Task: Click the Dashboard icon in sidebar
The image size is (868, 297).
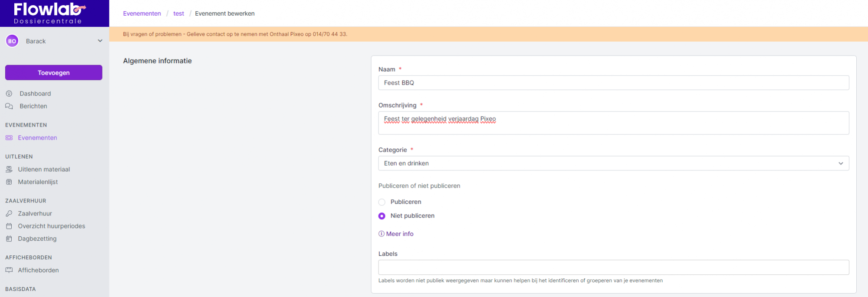Action: click(x=9, y=94)
